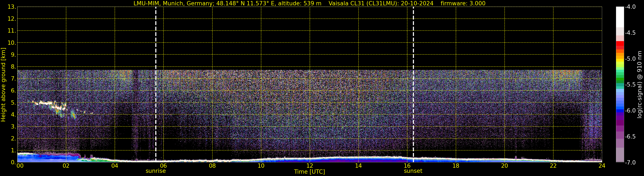This screenshot has height=176, width=644.
Task: Select the 'sunset' label below the axis
Action: pyautogui.click(x=413, y=171)
